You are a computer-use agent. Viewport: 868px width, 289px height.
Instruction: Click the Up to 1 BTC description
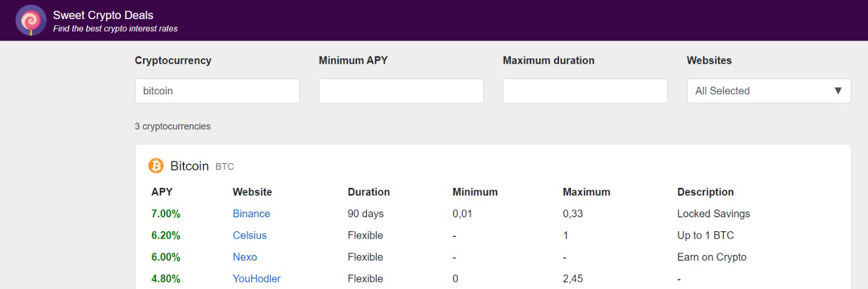pyautogui.click(x=705, y=235)
